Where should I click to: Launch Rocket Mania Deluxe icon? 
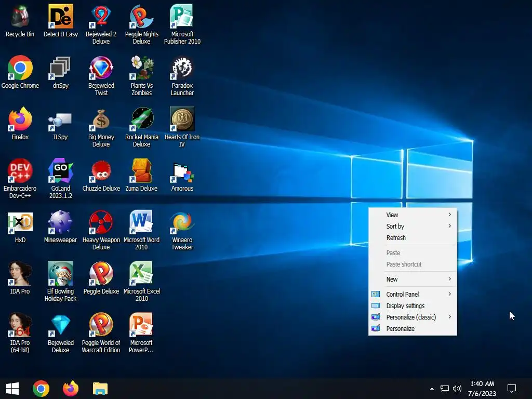[141, 127]
